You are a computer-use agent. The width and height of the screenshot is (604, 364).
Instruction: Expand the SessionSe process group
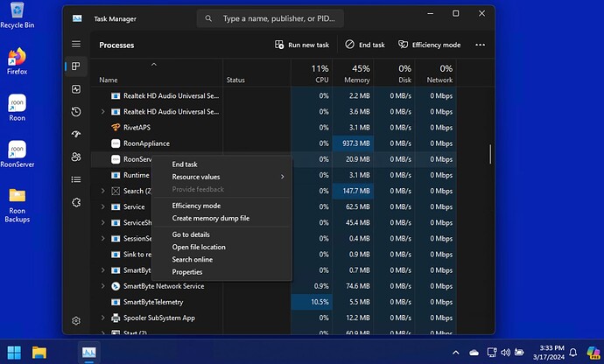[102, 238]
